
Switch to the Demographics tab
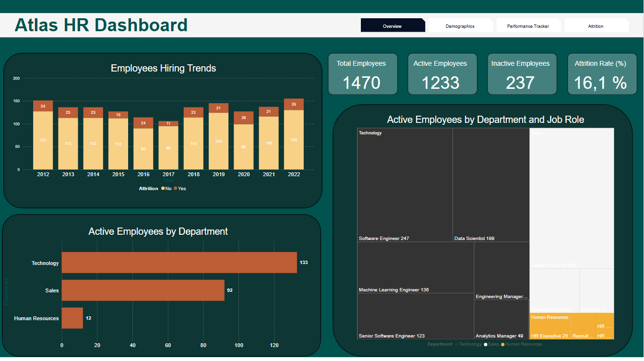(460, 26)
